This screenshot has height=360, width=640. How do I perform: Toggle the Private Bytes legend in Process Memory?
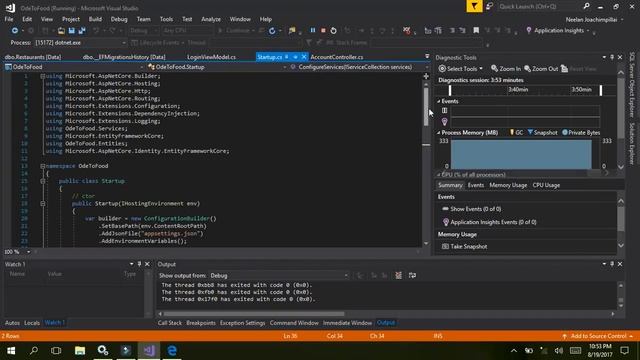click(x=581, y=133)
